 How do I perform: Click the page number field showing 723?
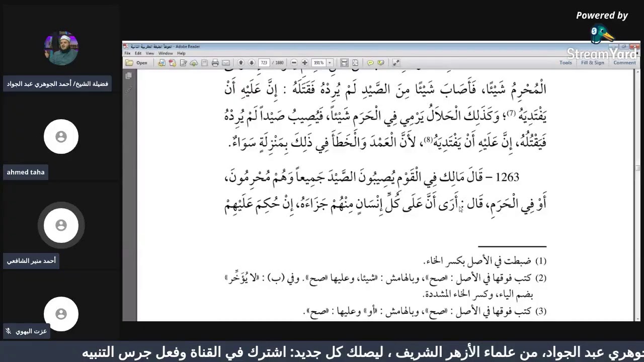pyautogui.click(x=264, y=63)
